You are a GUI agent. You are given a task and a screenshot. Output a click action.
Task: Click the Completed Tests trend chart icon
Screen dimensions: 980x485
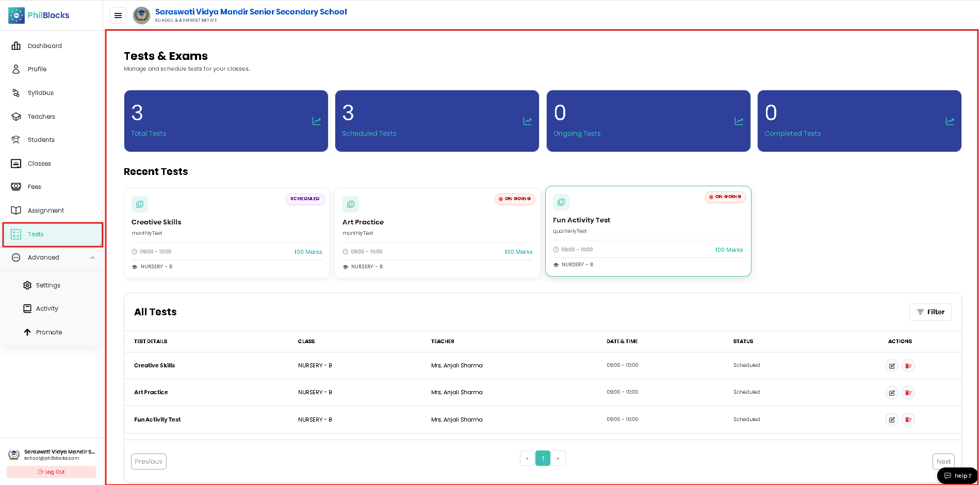click(x=950, y=121)
